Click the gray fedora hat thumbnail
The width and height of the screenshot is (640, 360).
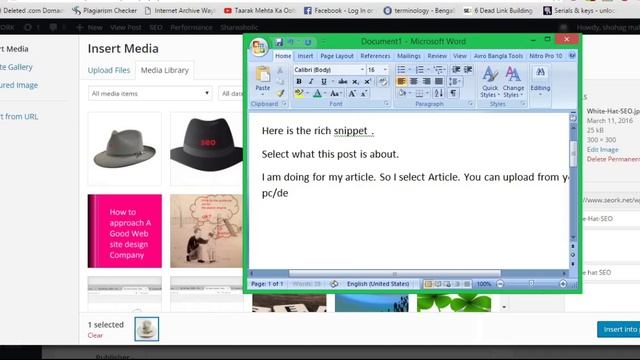(124, 149)
